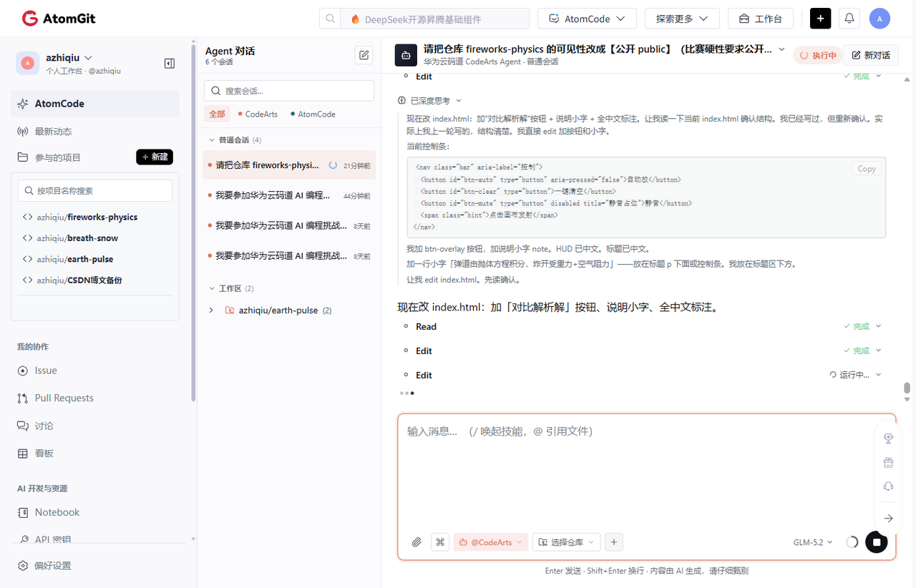
Task: Open the 探索更多 dropdown
Action: coord(682,19)
